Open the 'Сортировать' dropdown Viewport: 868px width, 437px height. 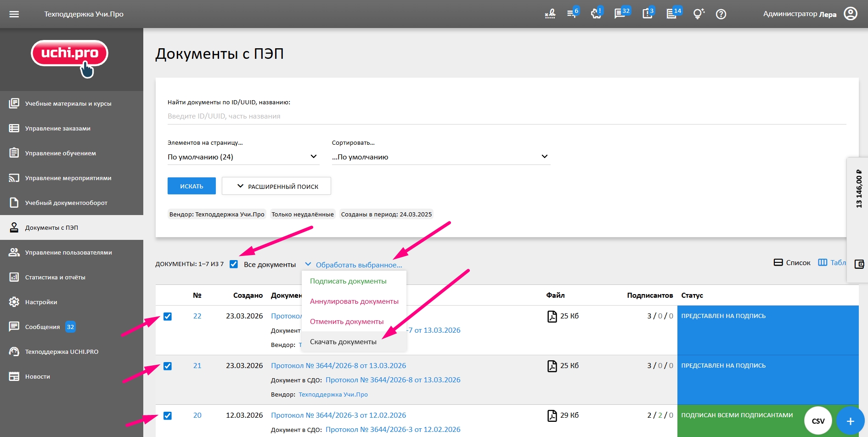tap(440, 157)
